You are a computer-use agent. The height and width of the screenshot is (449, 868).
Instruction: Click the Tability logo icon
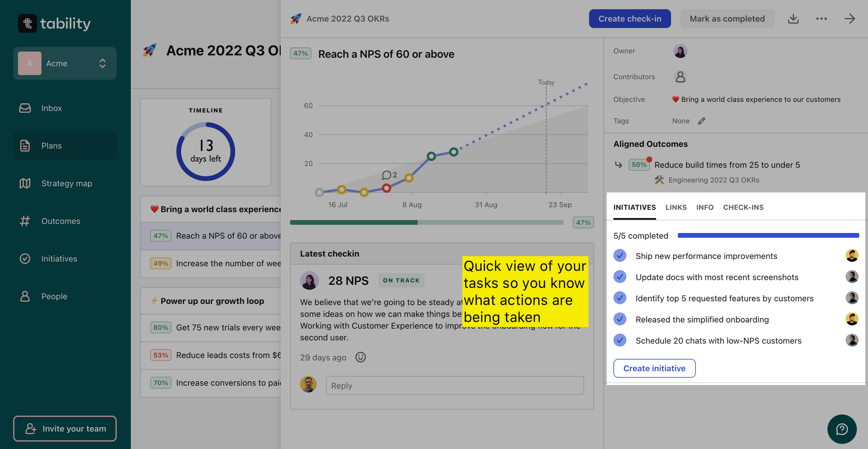coord(27,23)
